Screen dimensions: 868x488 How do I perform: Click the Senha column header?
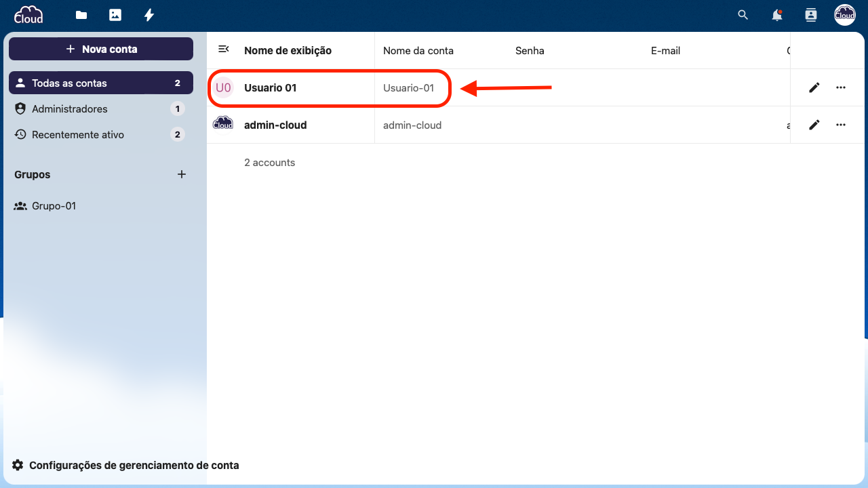[530, 51]
